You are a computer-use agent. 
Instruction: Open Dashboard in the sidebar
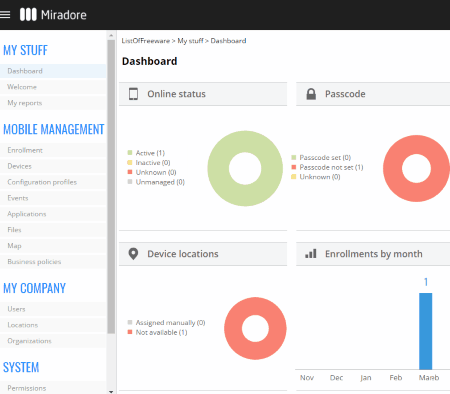tap(53, 71)
